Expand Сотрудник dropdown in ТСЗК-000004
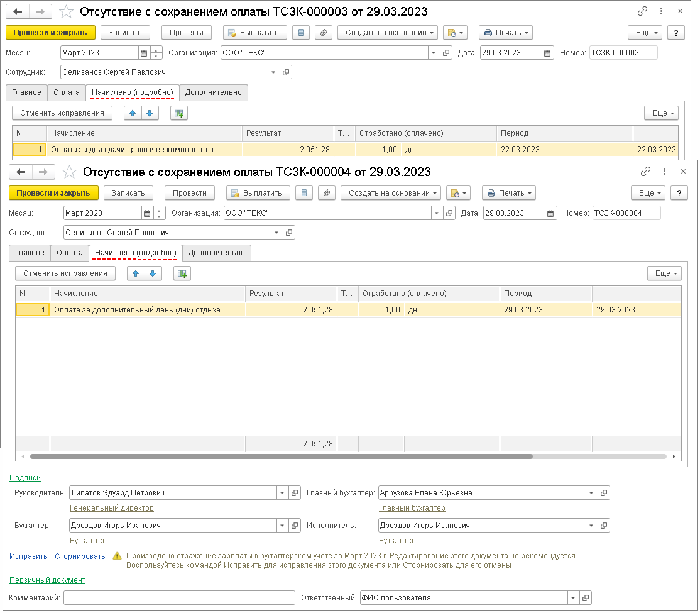700x613 pixels. pyautogui.click(x=276, y=233)
